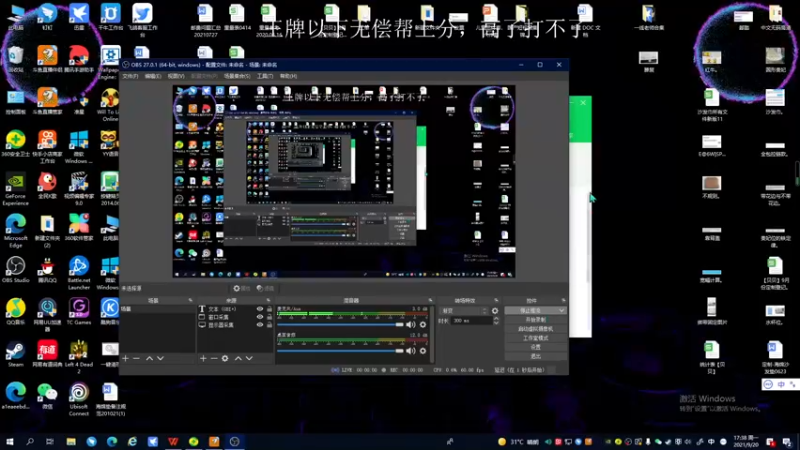Add a new scene with the plus icon
800x450 pixels.
pyautogui.click(x=126, y=359)
